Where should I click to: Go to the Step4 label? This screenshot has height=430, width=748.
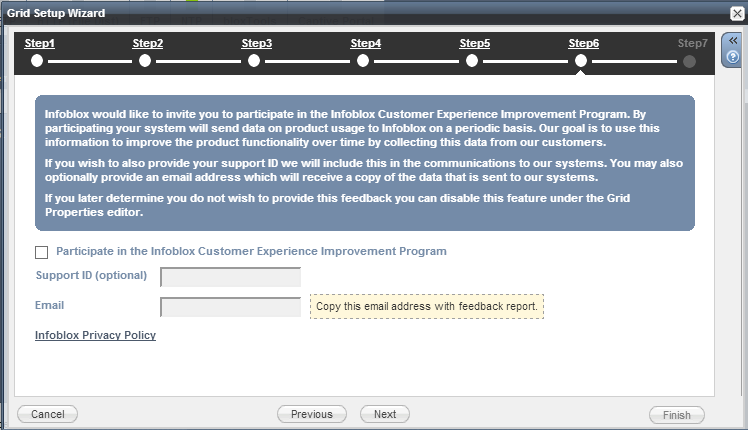click(x=365, y=44)
